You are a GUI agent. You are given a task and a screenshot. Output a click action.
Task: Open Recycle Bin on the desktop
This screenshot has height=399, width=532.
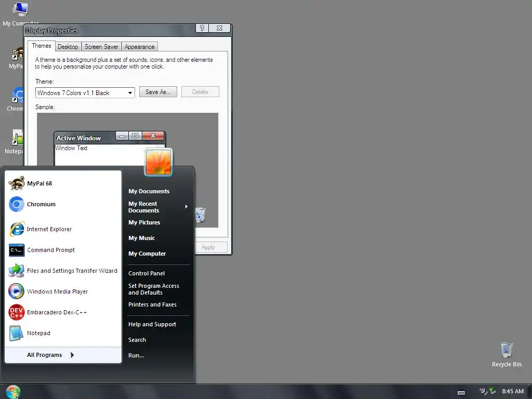[x=507, y=354]
